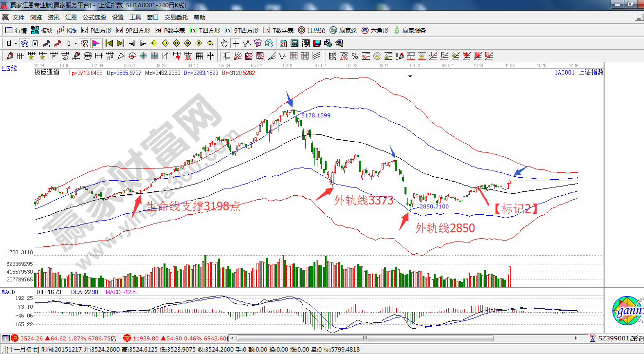Open the 交易委托 menu
Screen dimensions: 644x354
[x=176, y=17]
